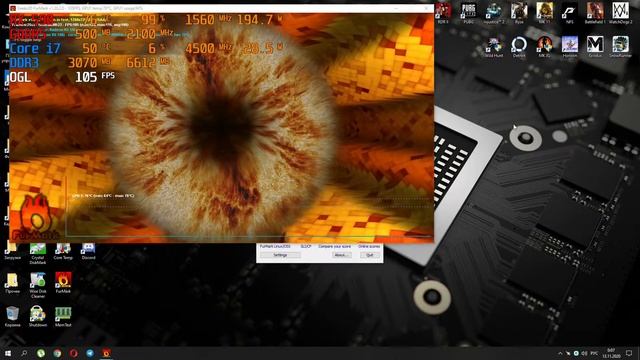Open the Wise Disk Cleaner shortcut

click(38, 285)
